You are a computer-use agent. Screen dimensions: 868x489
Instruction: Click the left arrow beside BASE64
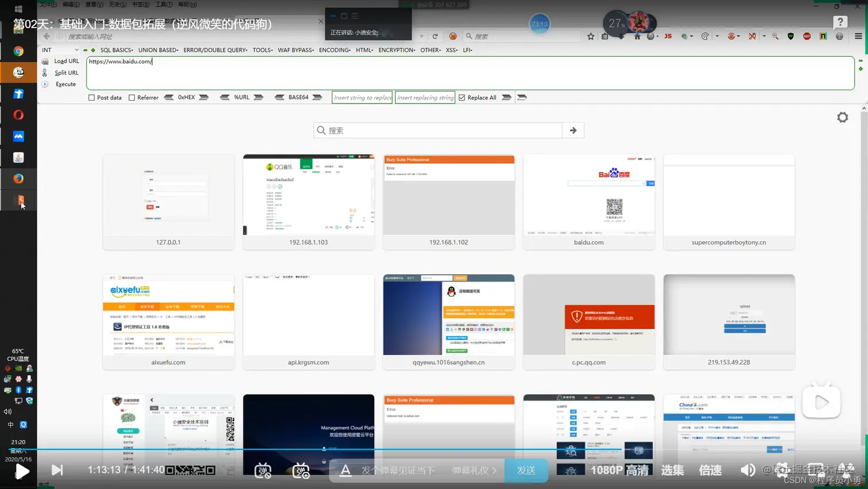tap(280, 98)
